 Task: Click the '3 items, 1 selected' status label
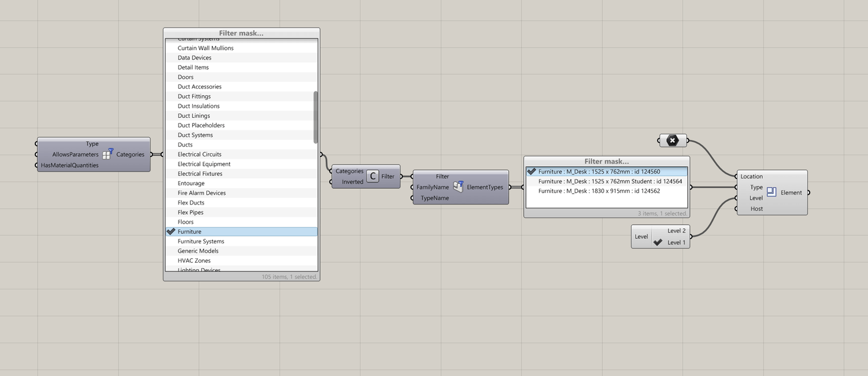coord(663,213)
